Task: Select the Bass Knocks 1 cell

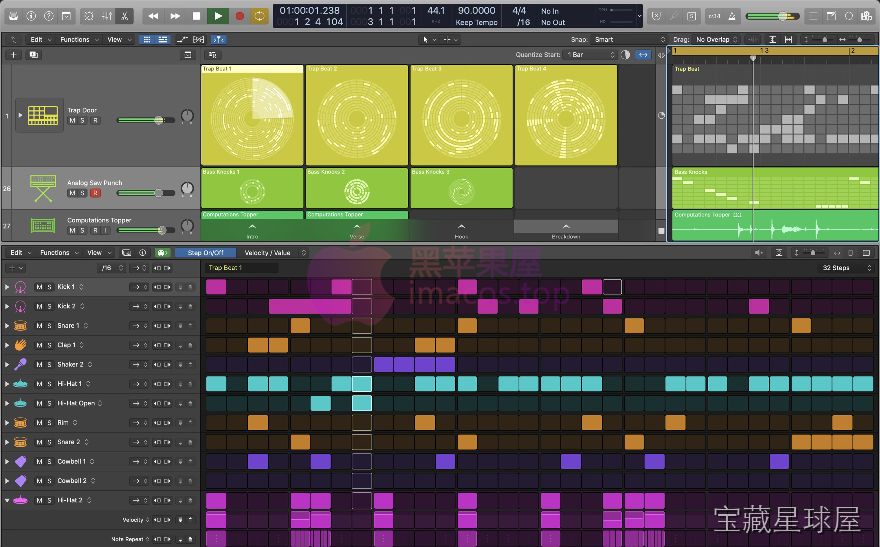Action: pyautogui.click(x=252, y=188)
